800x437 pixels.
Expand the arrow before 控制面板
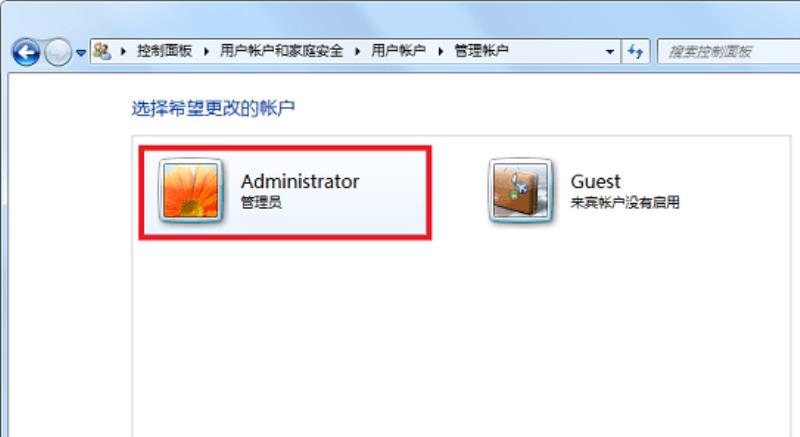(x=123, y=51)
